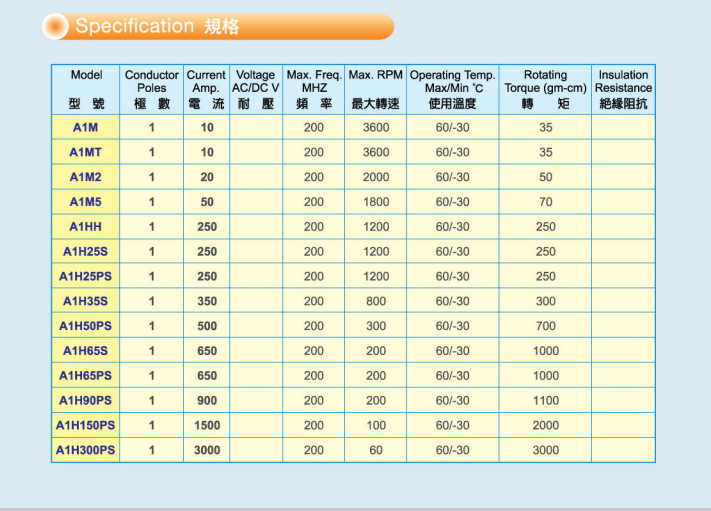
Task: Click current value 1500 in A1H150PS row
Action: tap(207, 426)
